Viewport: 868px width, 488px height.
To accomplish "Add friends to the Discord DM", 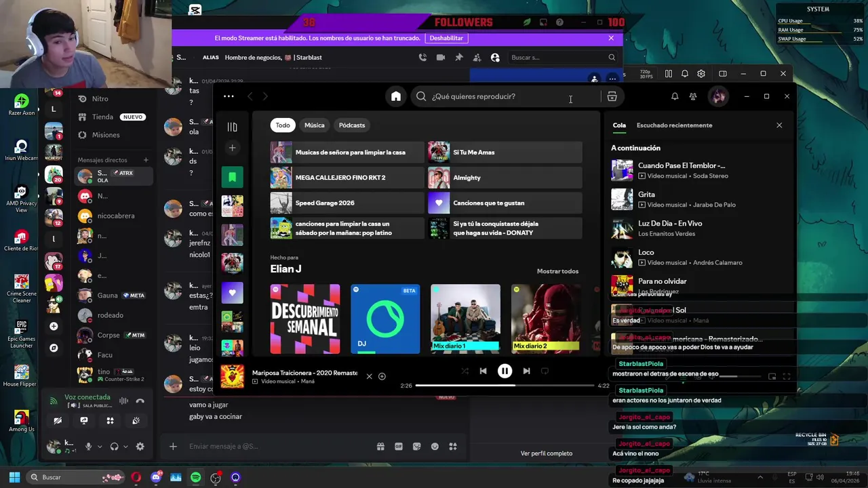I will click(x=477, y=58).
